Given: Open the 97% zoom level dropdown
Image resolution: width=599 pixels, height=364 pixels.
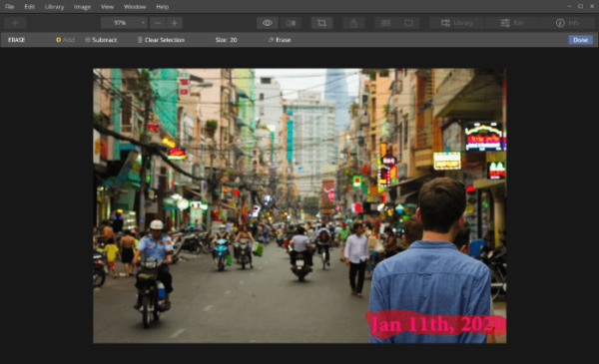Looking at the screenshot, I should (x=124, y=23).
